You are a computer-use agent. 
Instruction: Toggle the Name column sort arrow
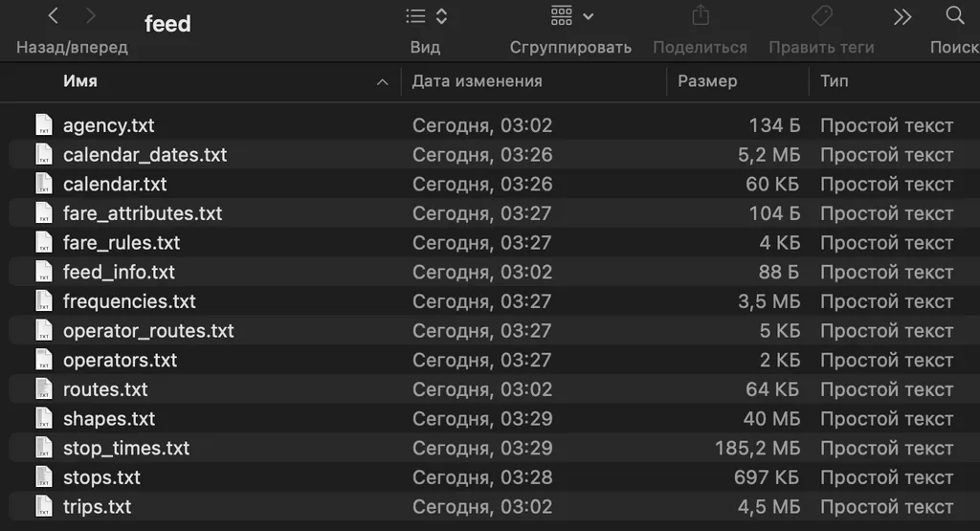coord(383,82)
